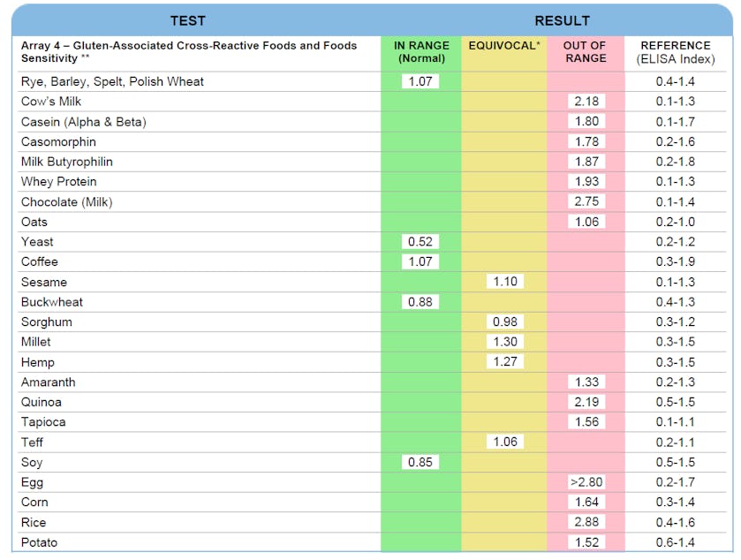Image resolution: width=741 pixels, height=560 pixels.
Task: Select the Yeast row label
Action: click(37, 242)
